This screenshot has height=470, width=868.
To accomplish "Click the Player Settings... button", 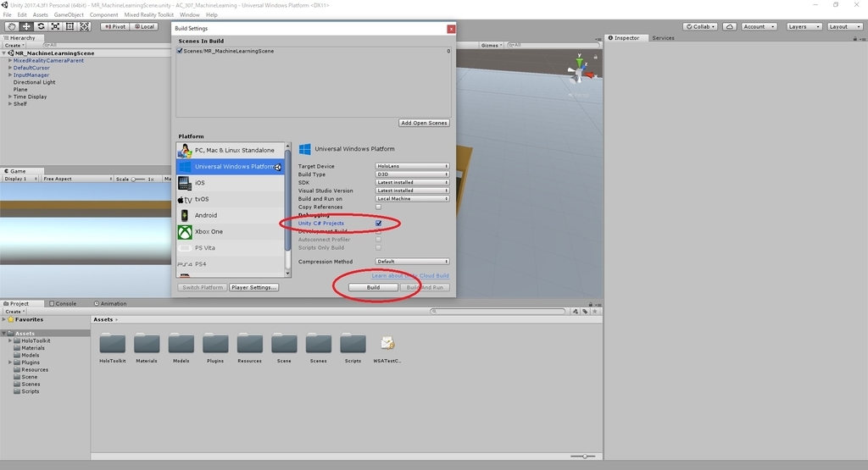I will (253, 288).
